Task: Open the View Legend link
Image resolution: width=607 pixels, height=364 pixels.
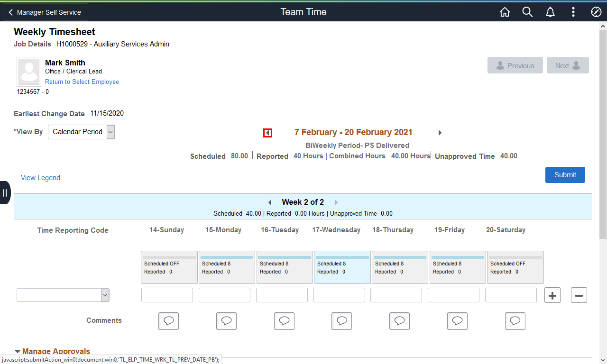Action: 40,178
